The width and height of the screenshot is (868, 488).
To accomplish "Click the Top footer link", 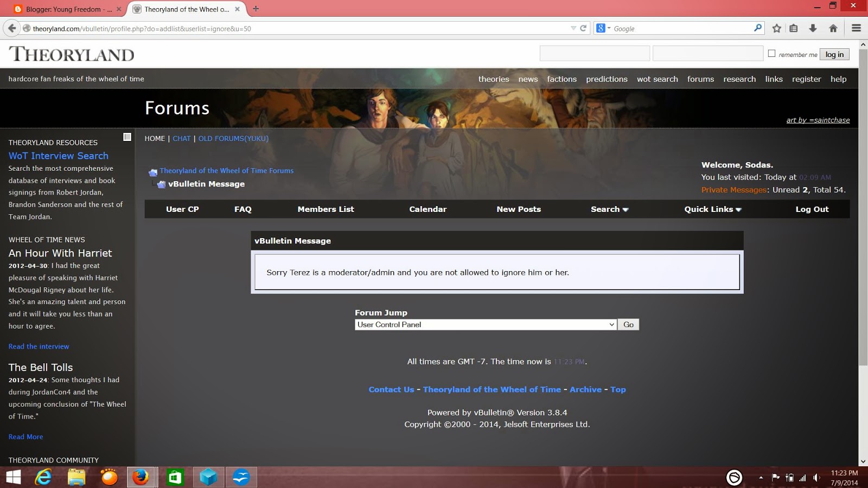I will pyautogui.click(x=618, y=389).
